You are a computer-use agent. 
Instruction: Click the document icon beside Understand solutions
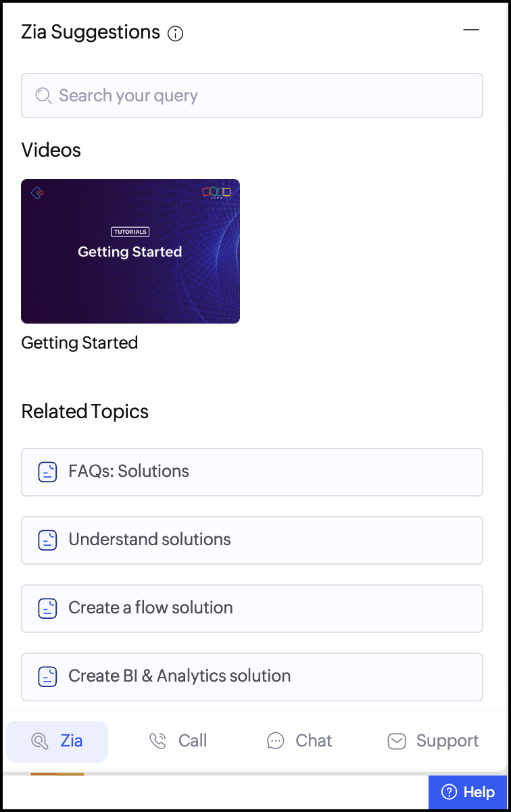(x=47, y=540)
